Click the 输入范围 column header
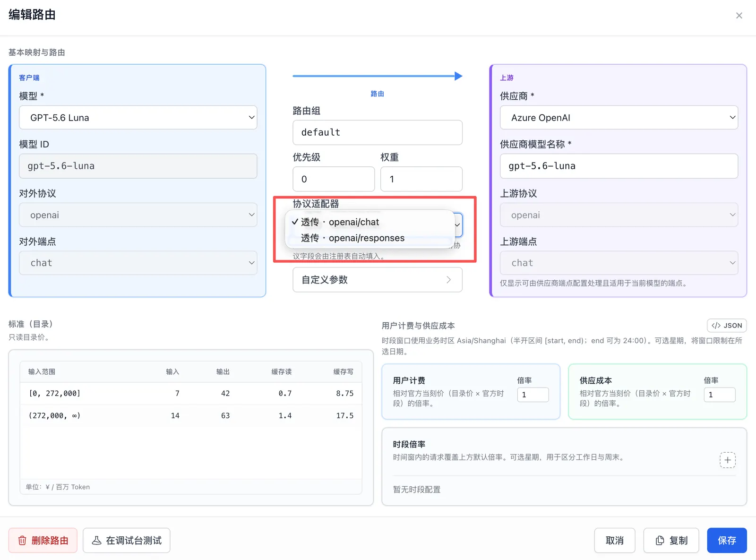Viewport: 756px width, 560px height. pyautogui.click(x=42, y=372)
